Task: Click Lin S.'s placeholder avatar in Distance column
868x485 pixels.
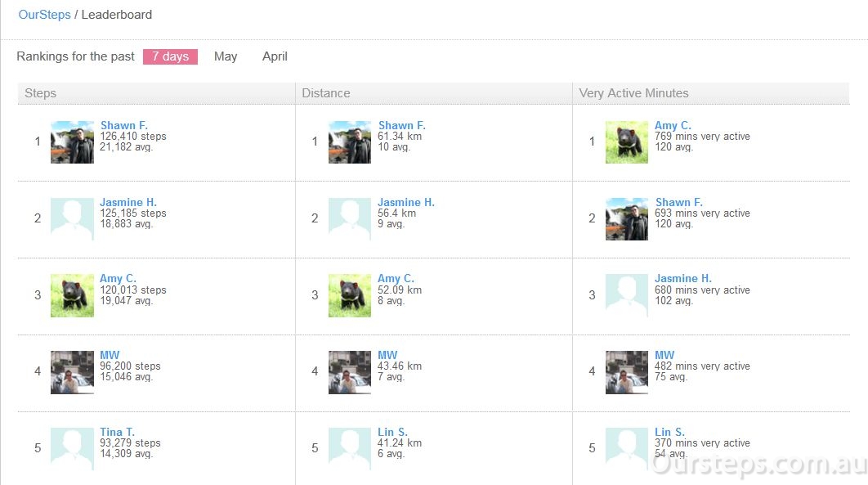Action: coord(349,449)
